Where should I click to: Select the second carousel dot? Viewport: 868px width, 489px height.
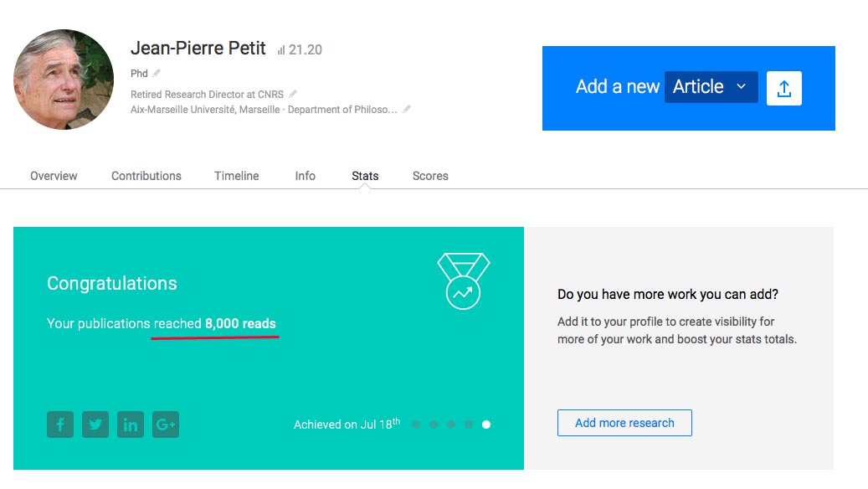434,425
